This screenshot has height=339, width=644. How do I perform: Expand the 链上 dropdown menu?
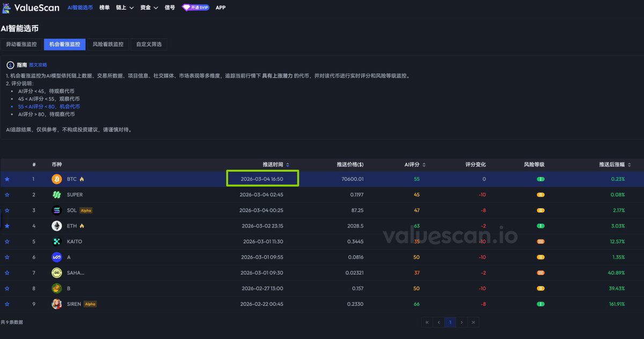coord(125,8)
